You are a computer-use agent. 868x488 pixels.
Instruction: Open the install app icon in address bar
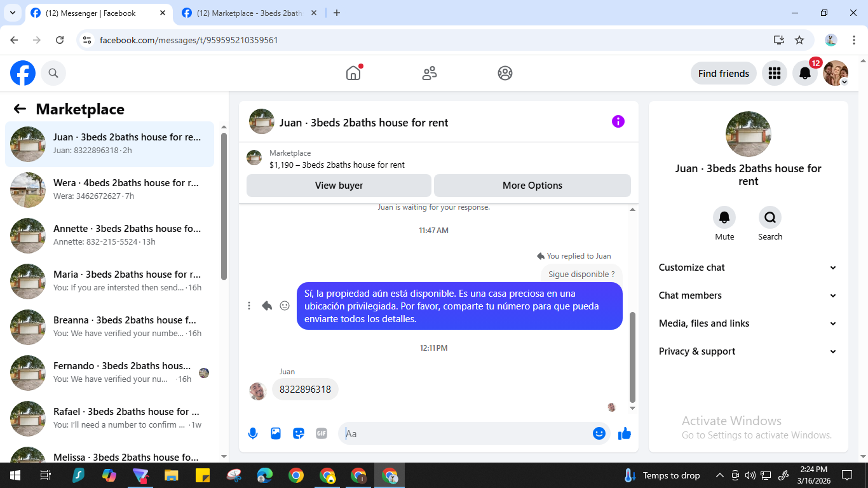tap(779, 40)
